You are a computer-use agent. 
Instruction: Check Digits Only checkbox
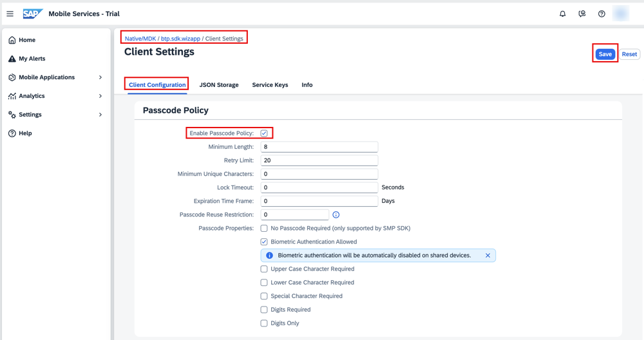pos(264,323)
